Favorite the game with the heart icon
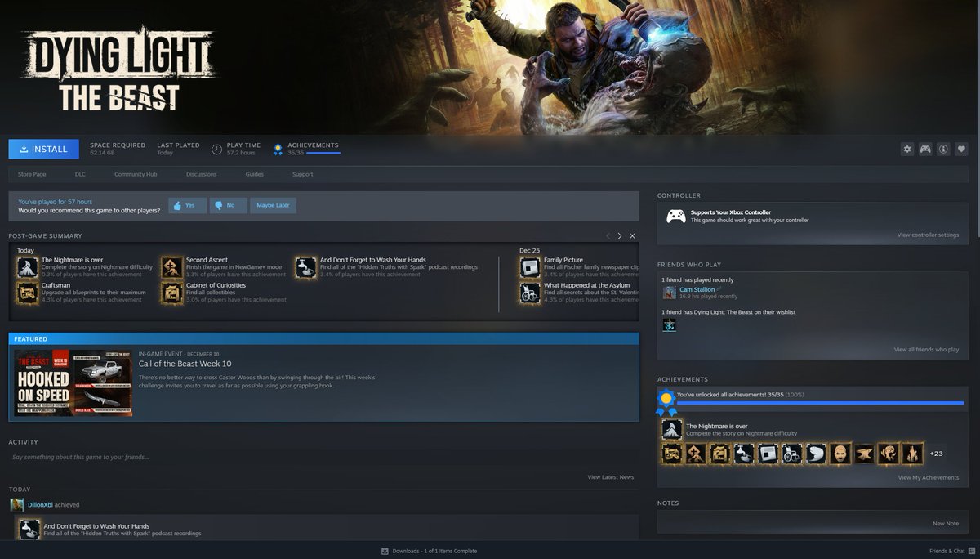The image size is (980, 559). click(963, 149)
